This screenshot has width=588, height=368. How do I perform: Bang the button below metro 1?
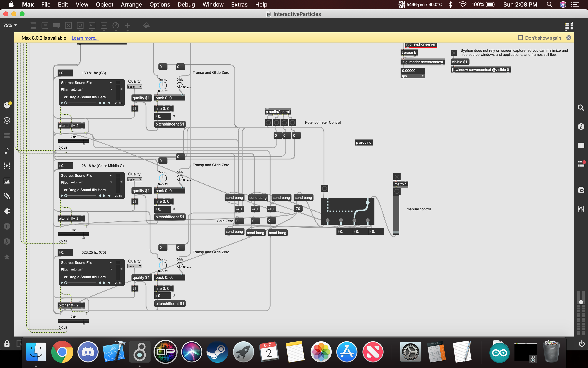tap(397, 191)
